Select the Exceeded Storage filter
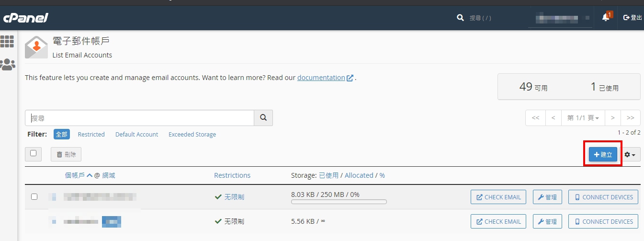 (192, 135)
